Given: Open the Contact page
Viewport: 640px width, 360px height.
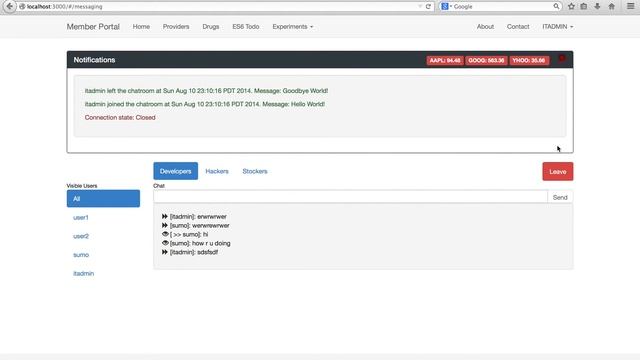Looking at the screenshot, I should (518, 27).
